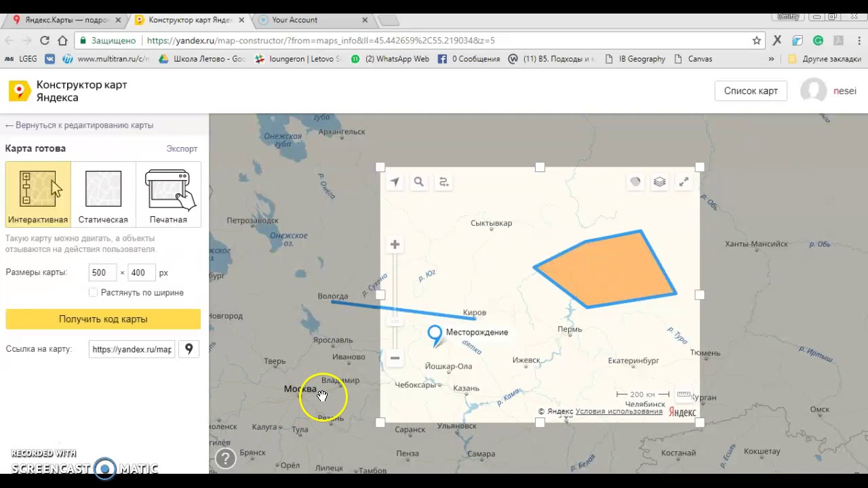Click the nesei username
The height and width of the screenshot is (488, 868).
tap(845, 91)
